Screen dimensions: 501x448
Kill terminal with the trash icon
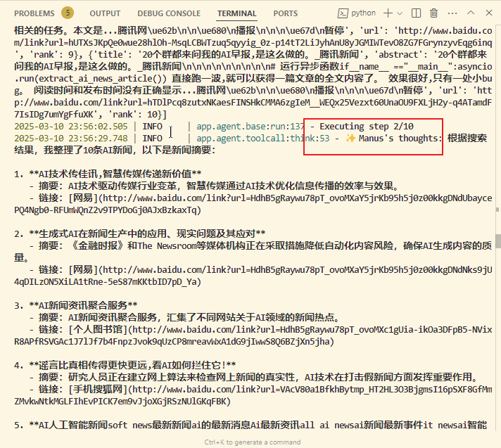[x=434, y=13]
